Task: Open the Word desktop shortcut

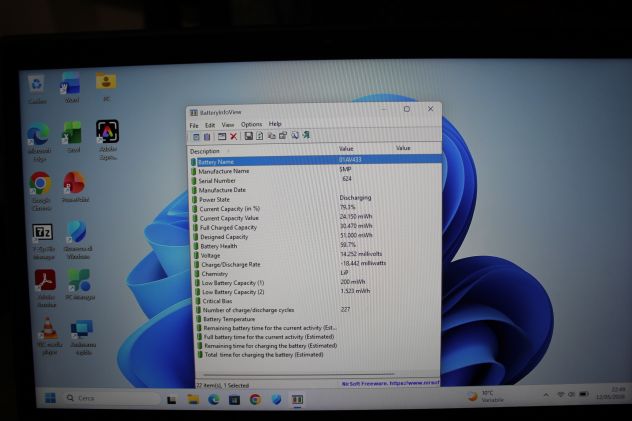Action: point(71,88)
